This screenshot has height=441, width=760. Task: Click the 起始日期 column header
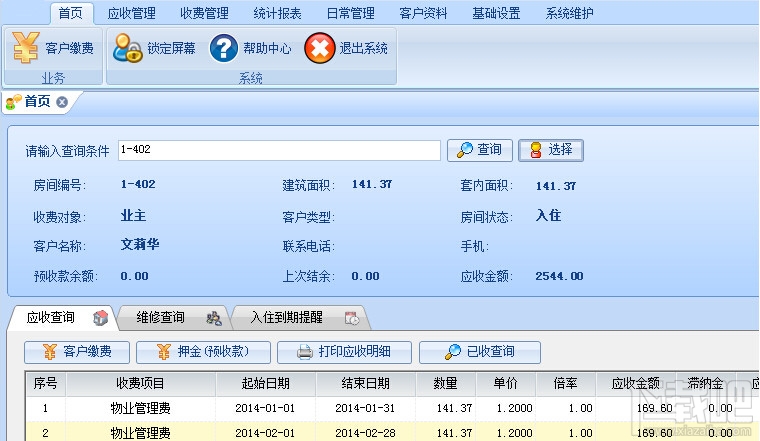pyautogui.click(x=266, y=384)
